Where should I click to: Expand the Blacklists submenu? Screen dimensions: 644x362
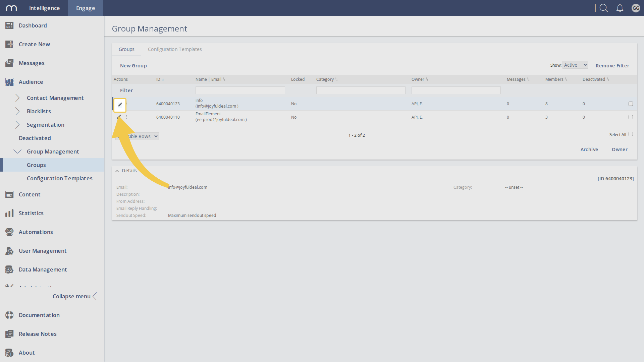click(17, 111)
